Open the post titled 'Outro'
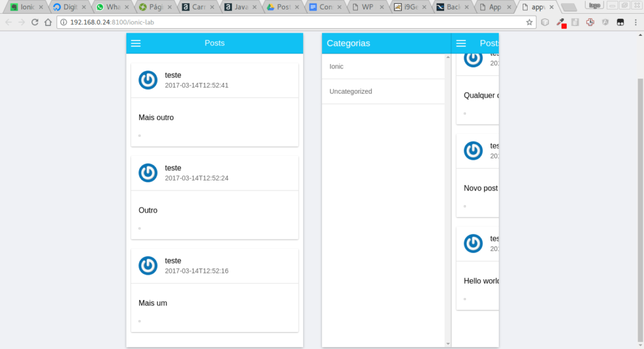The height and width of the screenshot is (349, 644). [148, 210]
